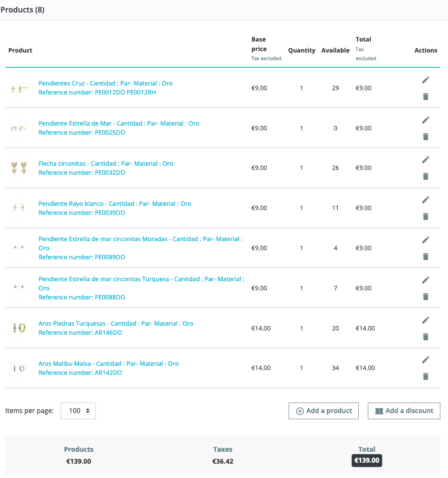
Task: Open Pendiente Rayo blanco product link
Action: point(115,204)
